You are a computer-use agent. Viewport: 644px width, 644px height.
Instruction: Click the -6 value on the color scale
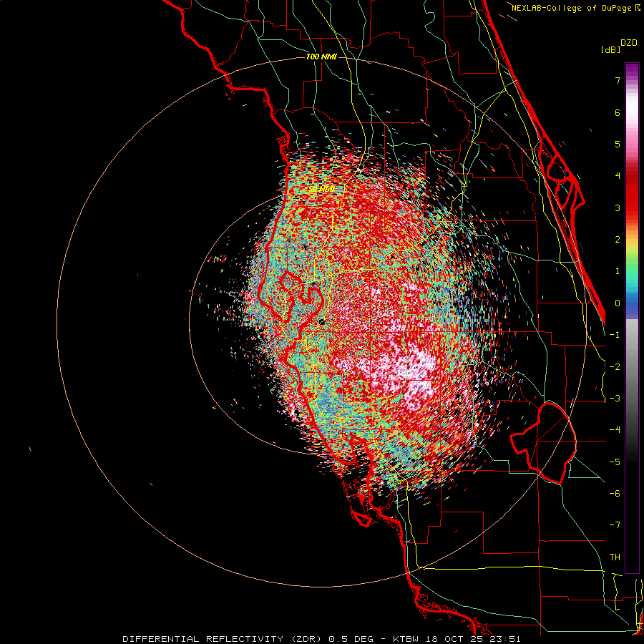615,494
